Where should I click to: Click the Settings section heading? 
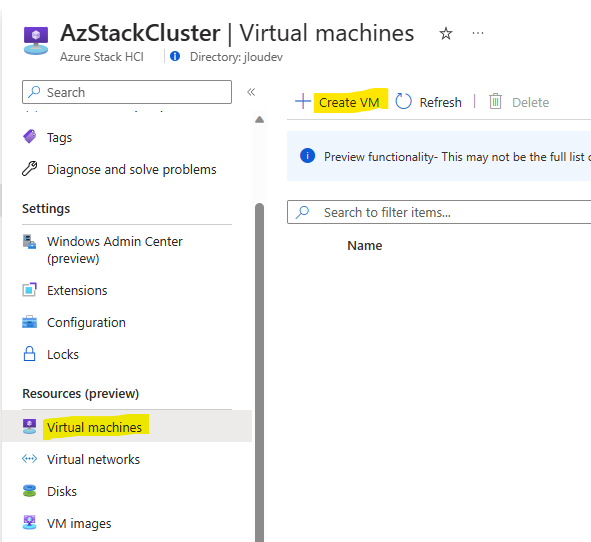pyautogui.click(x=46, y=208)
